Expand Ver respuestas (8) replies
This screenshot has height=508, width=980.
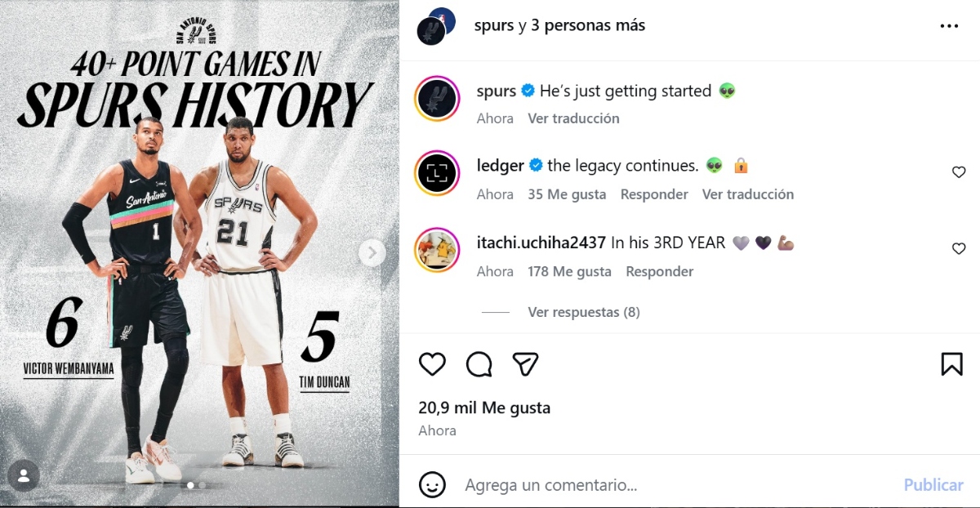pyautogui.click(x=584, y=312)
